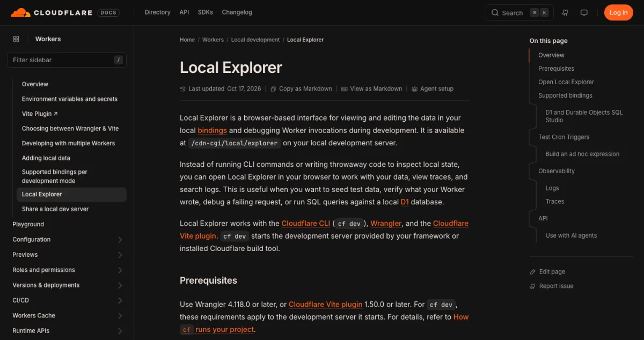
Task: Open the API header link
Action: [x=184, y=12]
